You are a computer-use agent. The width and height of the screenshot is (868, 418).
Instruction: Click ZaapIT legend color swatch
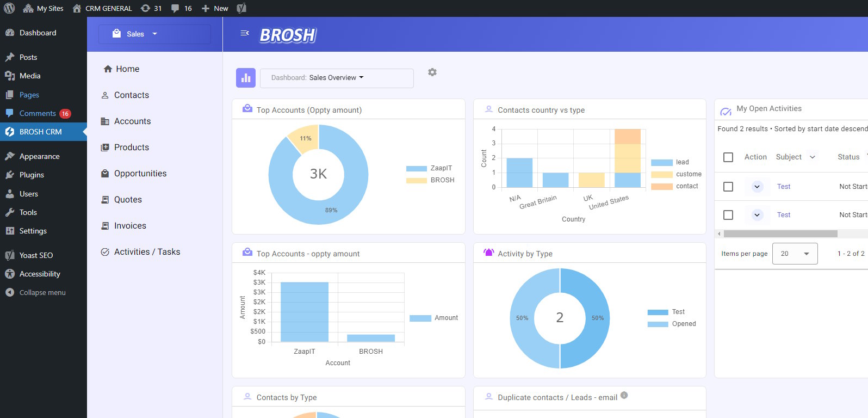pos(417,169)
